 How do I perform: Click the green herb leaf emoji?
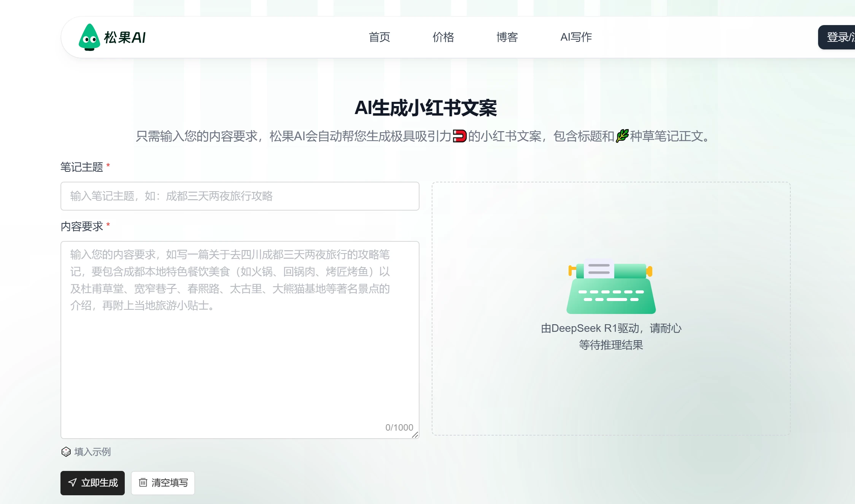(622, 136)
